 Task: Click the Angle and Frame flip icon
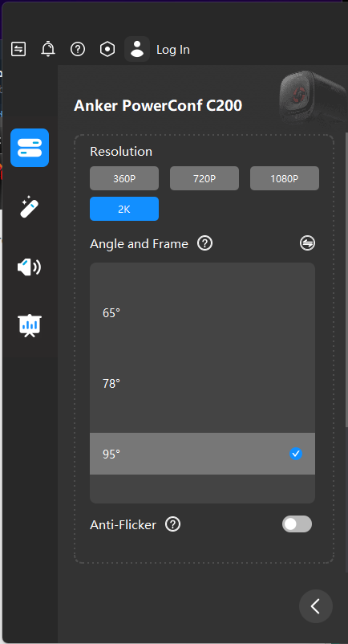point(307,243)
